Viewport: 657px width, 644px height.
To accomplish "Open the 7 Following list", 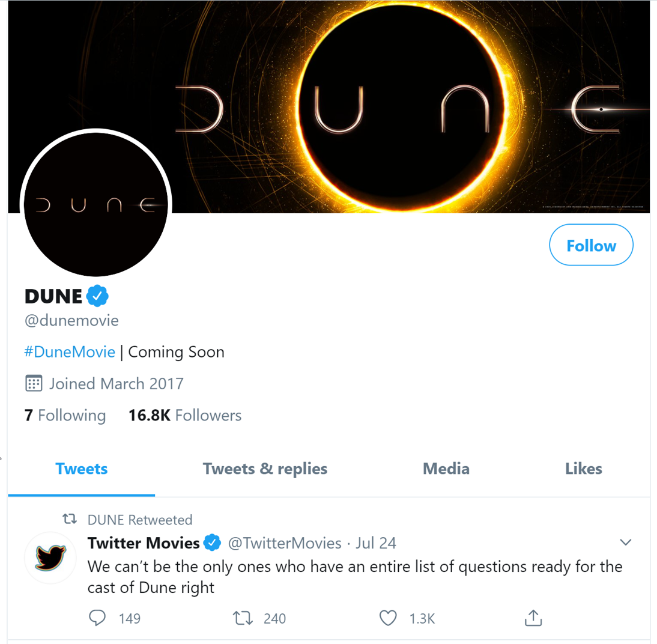I will 65,415.
